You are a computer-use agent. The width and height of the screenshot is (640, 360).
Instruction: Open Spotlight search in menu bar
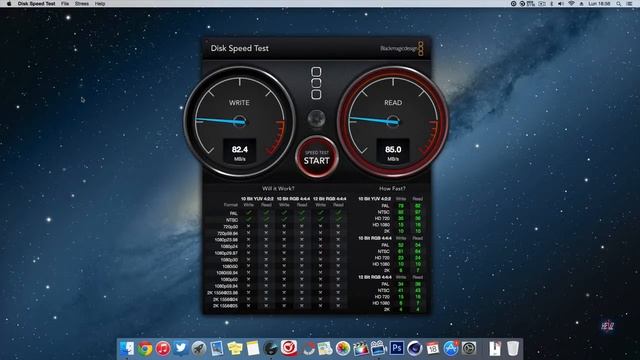[x=619, y=4]
